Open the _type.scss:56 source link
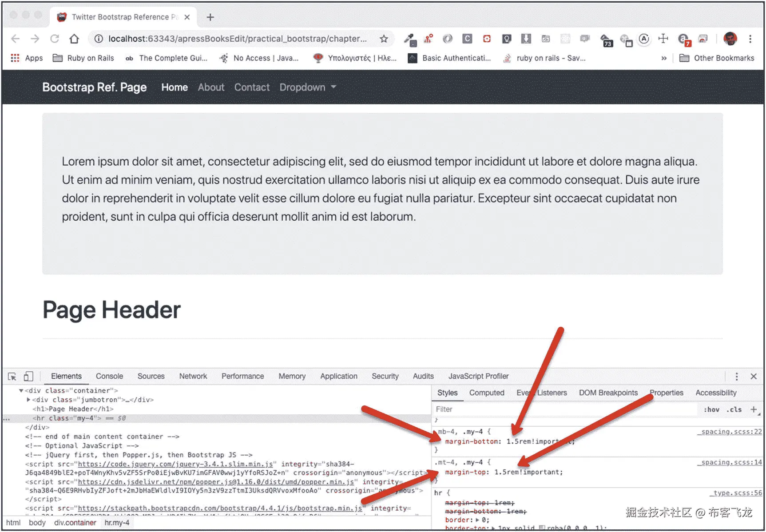 click(736, 493)
